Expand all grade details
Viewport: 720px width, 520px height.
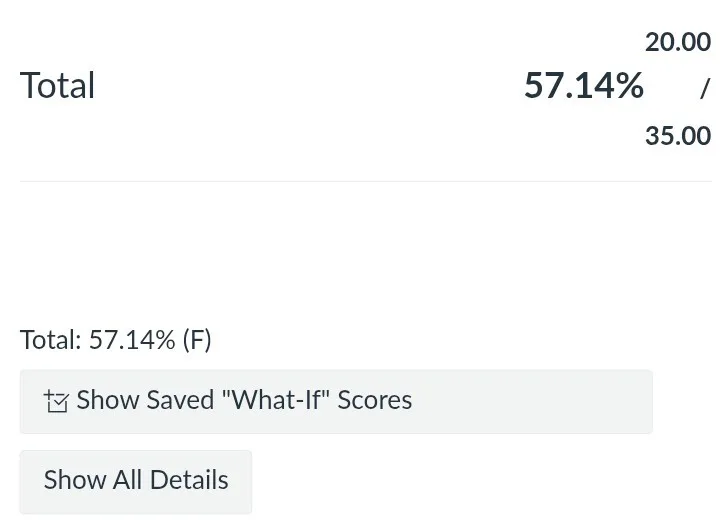click(x=136, y=481)
